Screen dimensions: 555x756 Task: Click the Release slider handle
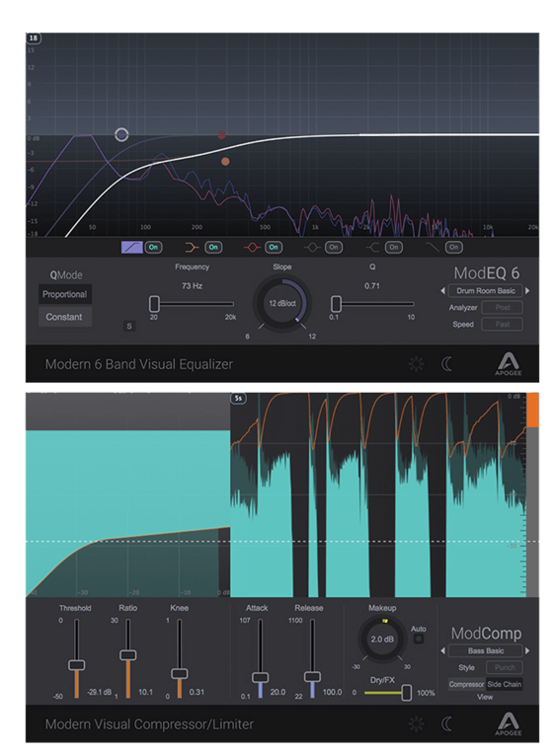(x=312, y=676)
